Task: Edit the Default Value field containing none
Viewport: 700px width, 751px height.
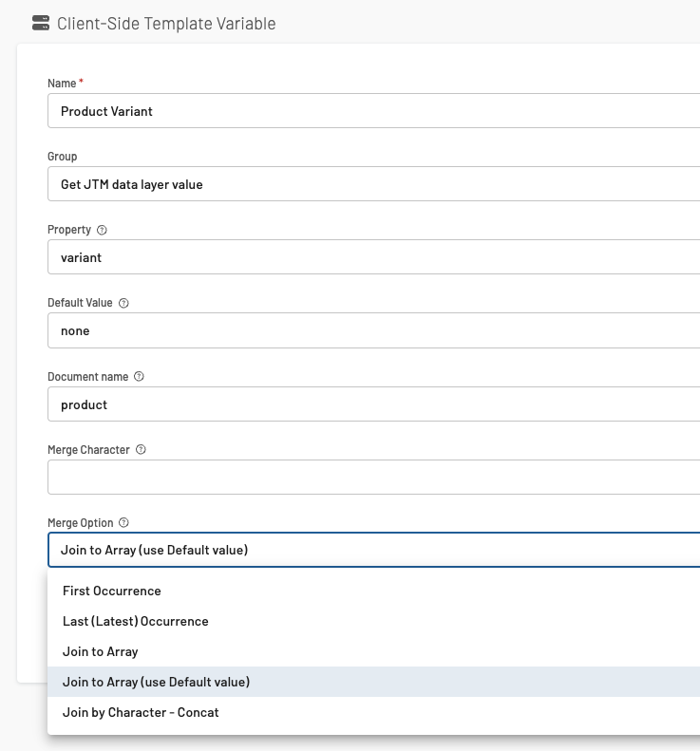Action: coord(373,330)
